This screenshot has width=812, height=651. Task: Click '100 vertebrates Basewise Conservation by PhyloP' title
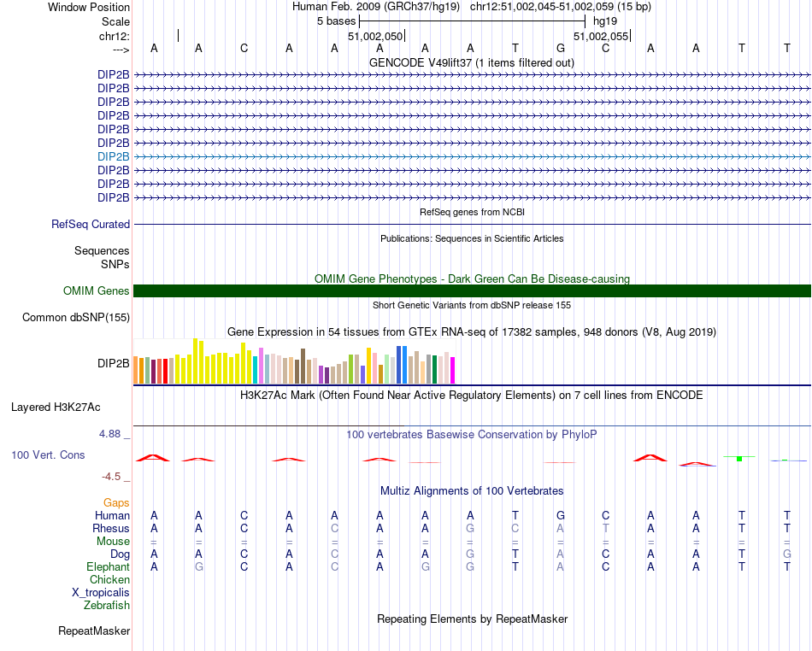pos(471,434)
